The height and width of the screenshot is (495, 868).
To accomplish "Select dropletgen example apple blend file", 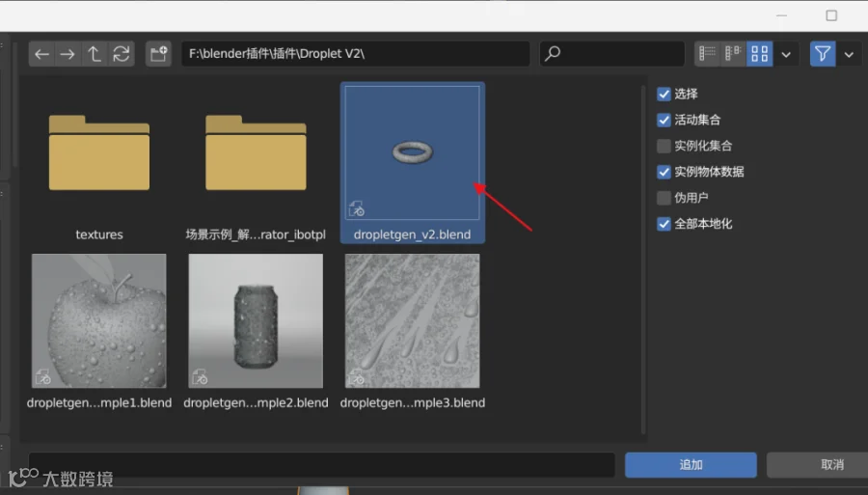I will click(99, 331).
